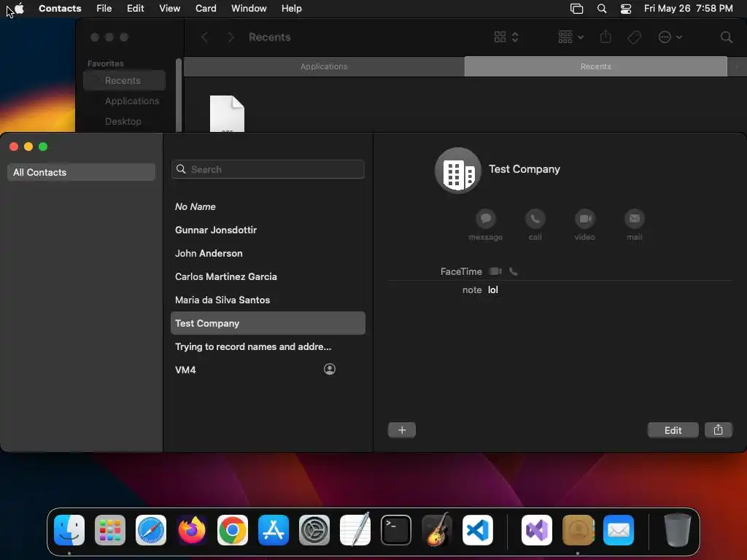747x560 pixels.
Task: Open the Edit menu in the menu bar
Action: pos(135,8)
